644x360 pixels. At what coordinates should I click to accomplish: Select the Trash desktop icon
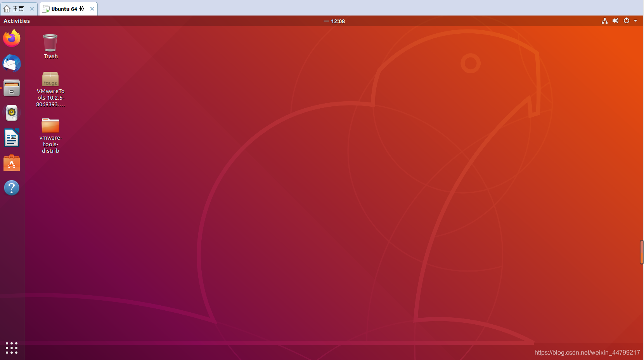click(50, 47)
